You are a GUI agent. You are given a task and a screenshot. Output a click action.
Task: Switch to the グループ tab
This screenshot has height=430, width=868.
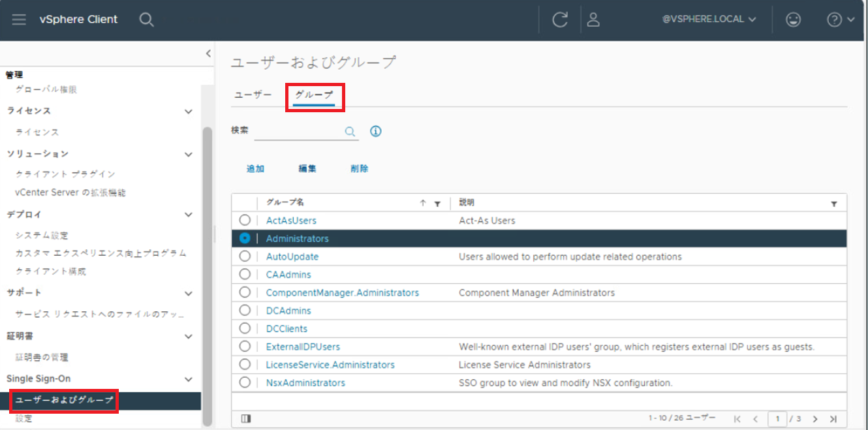click(x=314, y=95)
